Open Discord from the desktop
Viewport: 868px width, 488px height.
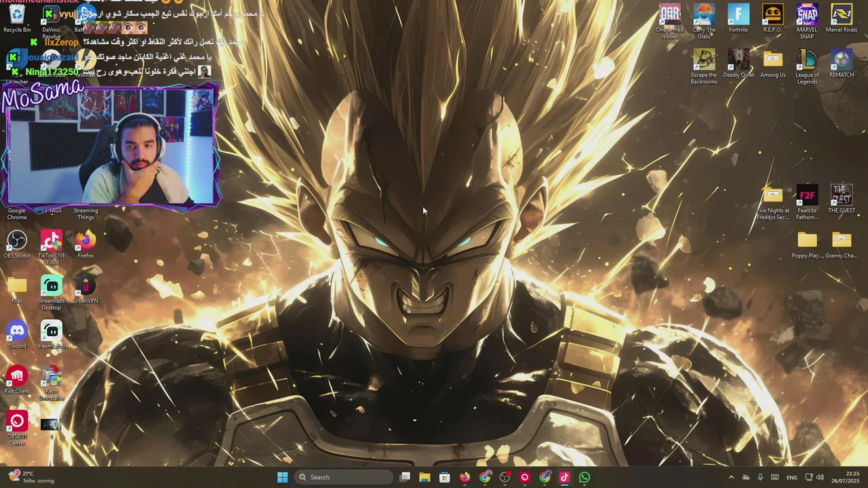tap(17, 335)
